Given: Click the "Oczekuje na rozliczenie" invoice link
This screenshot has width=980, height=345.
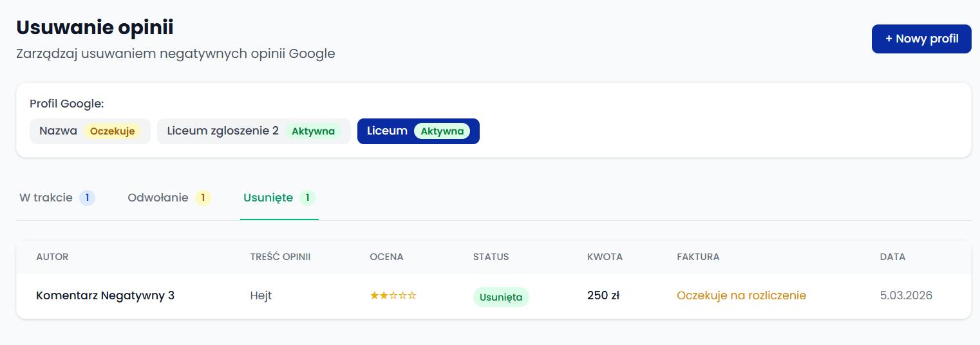Looking at the screenshot, I should tap(741, 295).
